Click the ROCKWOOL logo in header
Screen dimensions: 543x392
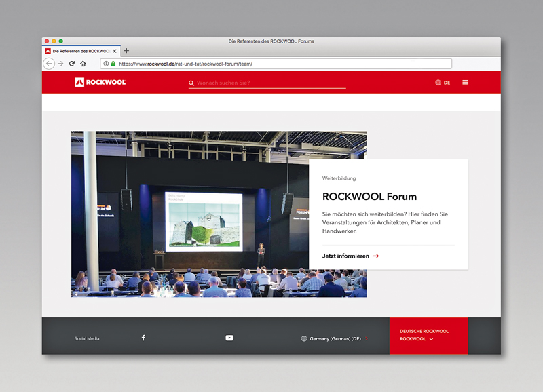100,82
